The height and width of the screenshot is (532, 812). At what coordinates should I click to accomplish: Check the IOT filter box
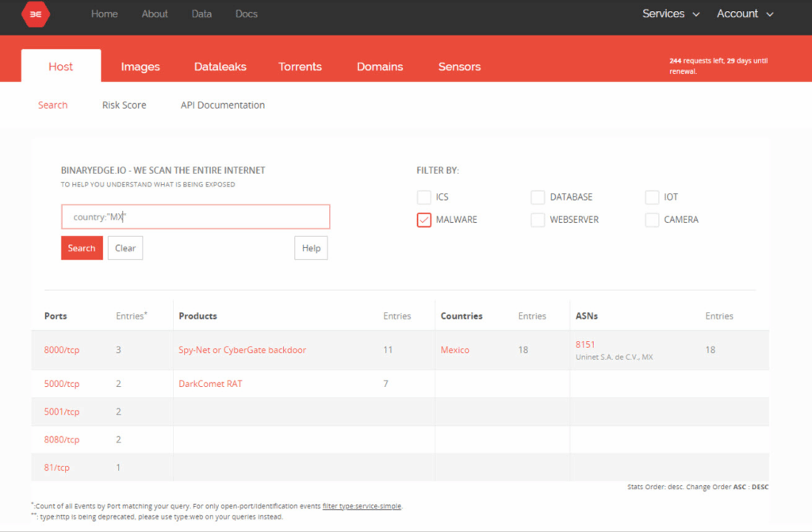click(652, 197)
